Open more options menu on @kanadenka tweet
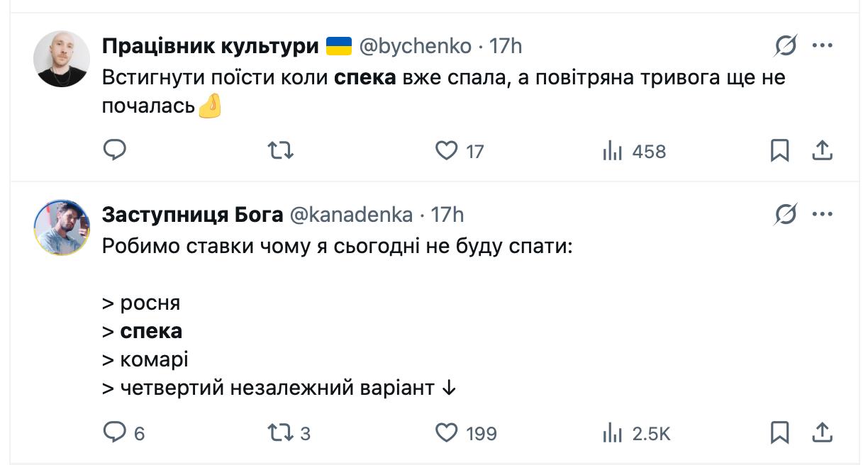This screenshot has height=465, width=868. pos(822,214)
